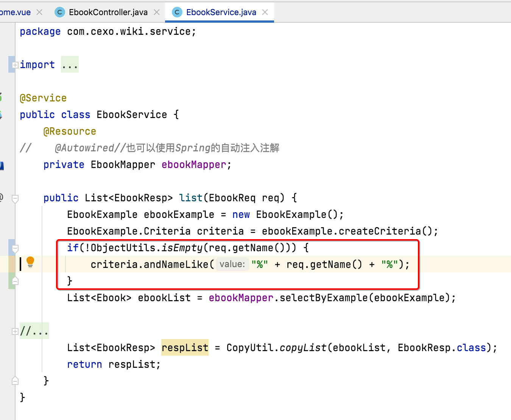Click the isEmpty method call
This screenshot has width=511, height=420.
(182, 248)
